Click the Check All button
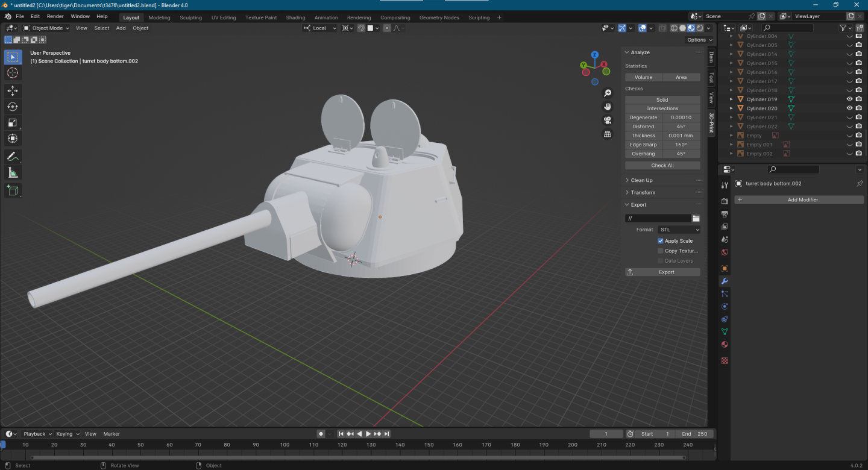The image size is (868, 470). pyautogui.click(x=662, y=165)
